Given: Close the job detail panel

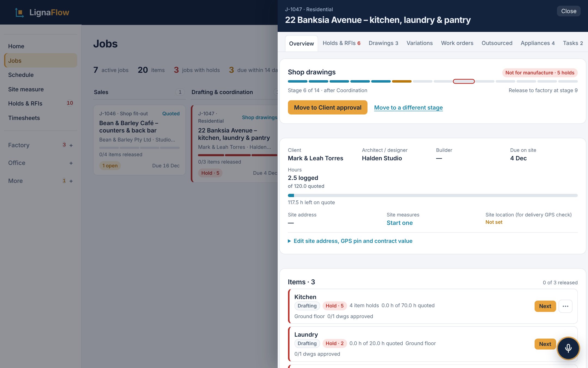Looking at the screenshot, I should pos(569,11).
